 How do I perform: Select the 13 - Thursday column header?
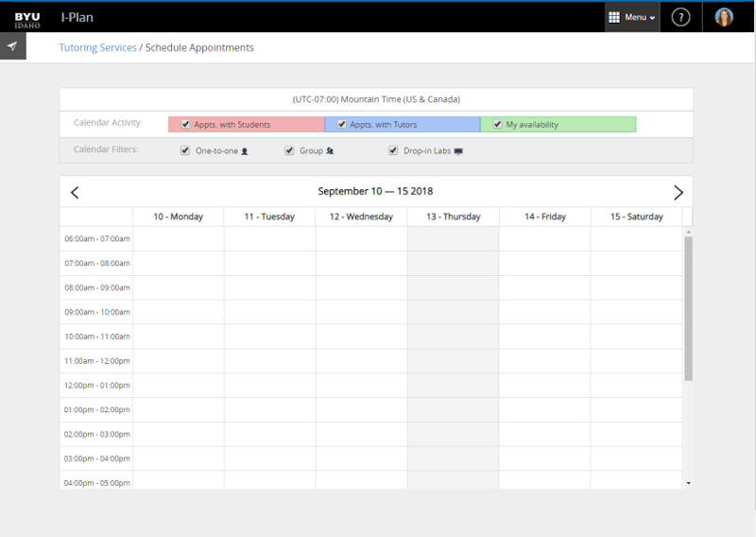point(453,217)
